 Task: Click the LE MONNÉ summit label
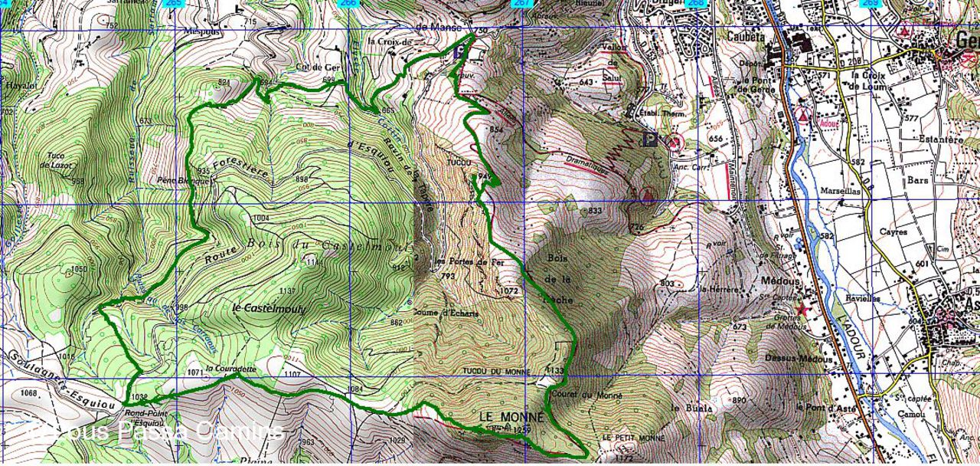tap(511, 416)
